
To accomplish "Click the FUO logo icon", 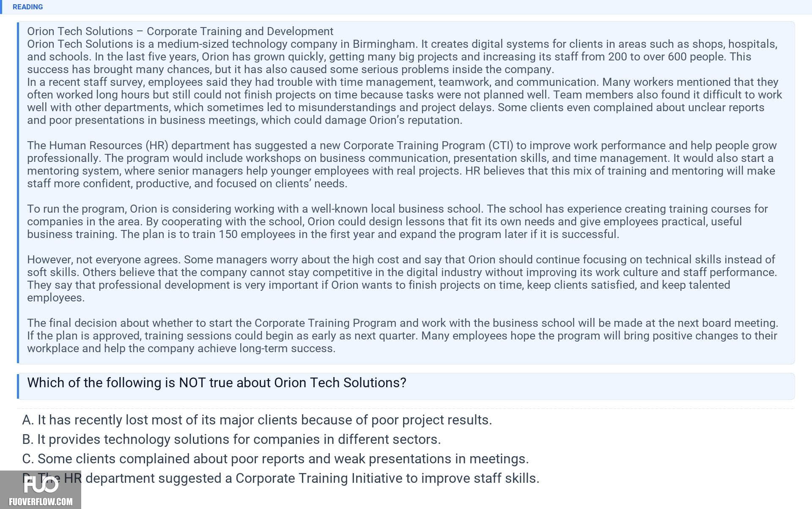I will click(x=41, y=484).
